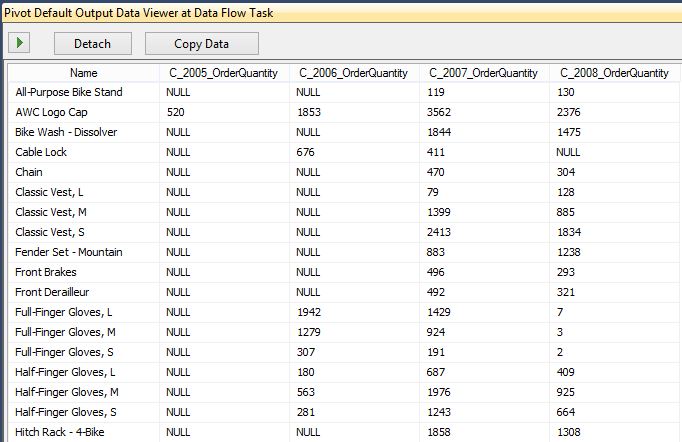Select the 2008 NULL cell for Cable Lock
Screen dimensions: 682x442
pos(568,152)
